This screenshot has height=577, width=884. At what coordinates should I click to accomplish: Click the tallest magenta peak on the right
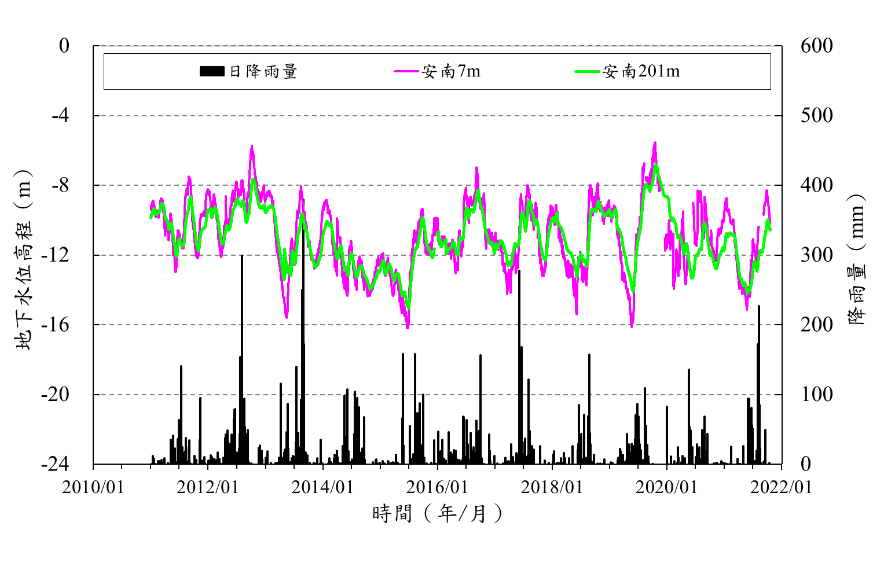click(x=655, y=143)
